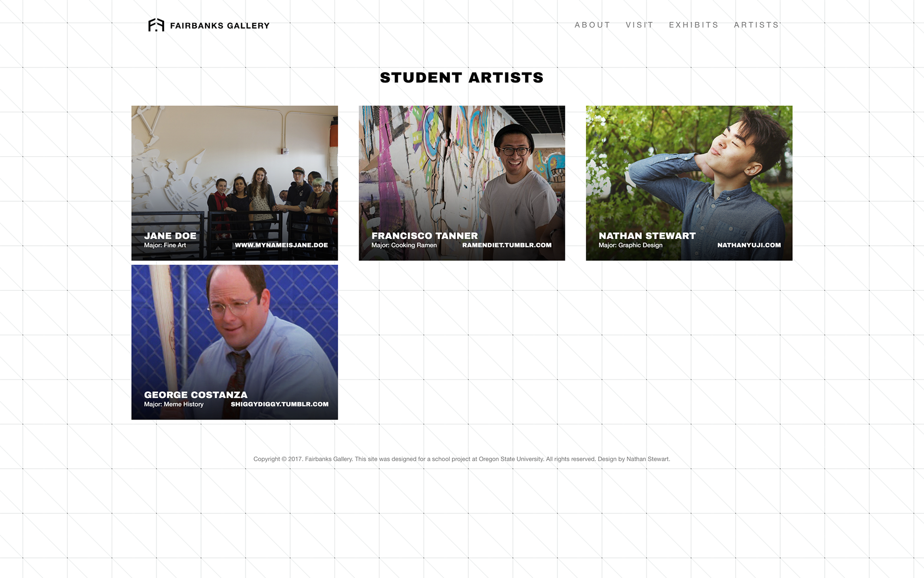Click the footer copyright text
This screenshot has width=924, height=578.
click(x=462, y=459)
